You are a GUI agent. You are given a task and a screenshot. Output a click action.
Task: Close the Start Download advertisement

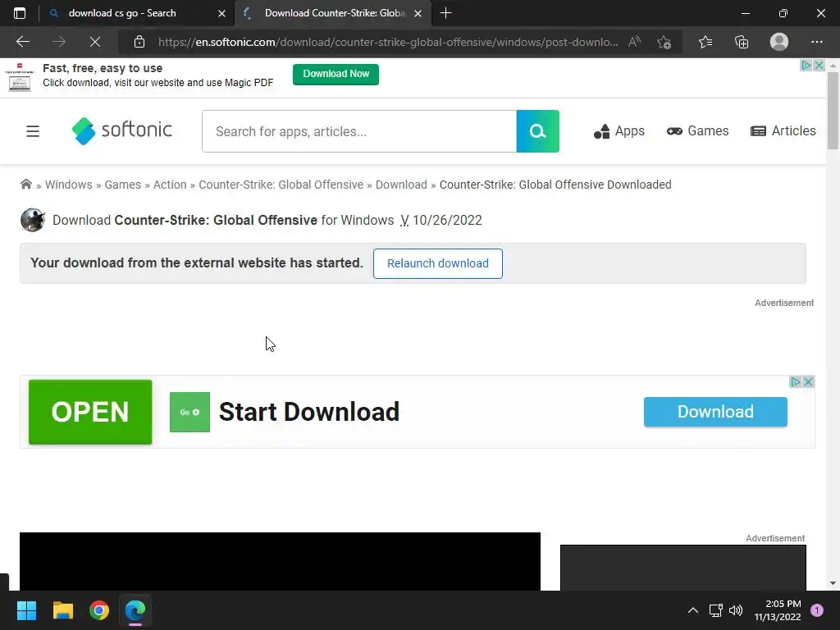pos(809,382)
